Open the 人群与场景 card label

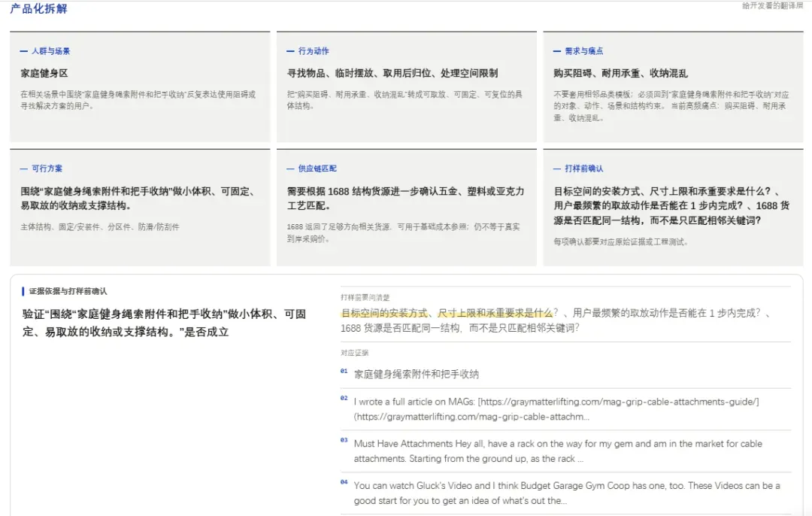[x=51, y=50]
